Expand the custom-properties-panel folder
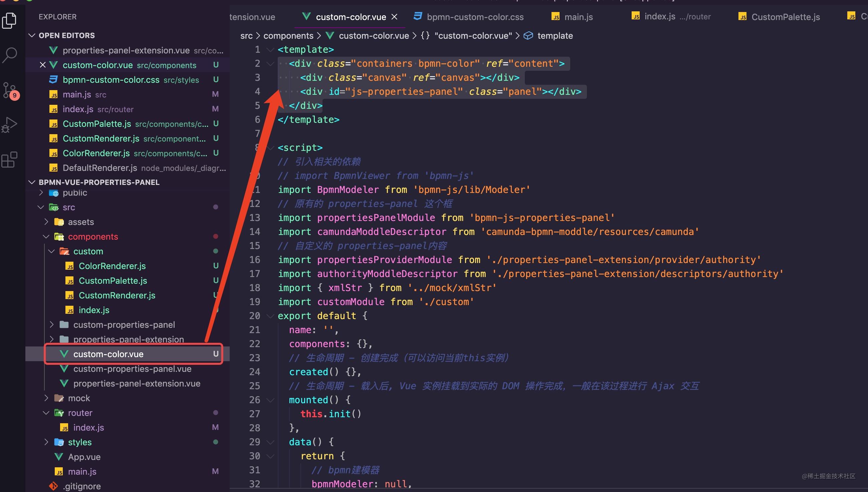The width and height of the screenshot is (868, 492). [x=52, y=325]
